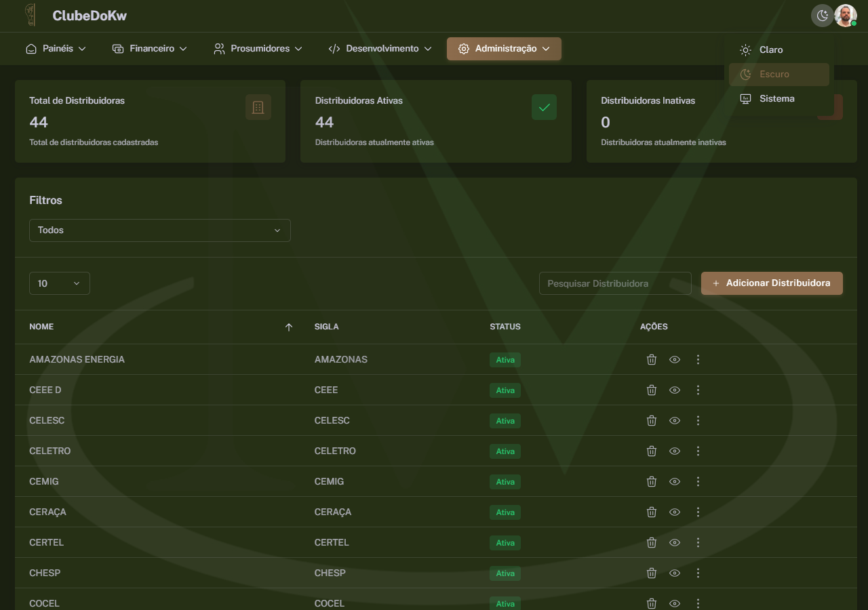The height and width of the screenshot is (610, 868).
Task: Open more options for CELESC row
Action: pos(698,421)
